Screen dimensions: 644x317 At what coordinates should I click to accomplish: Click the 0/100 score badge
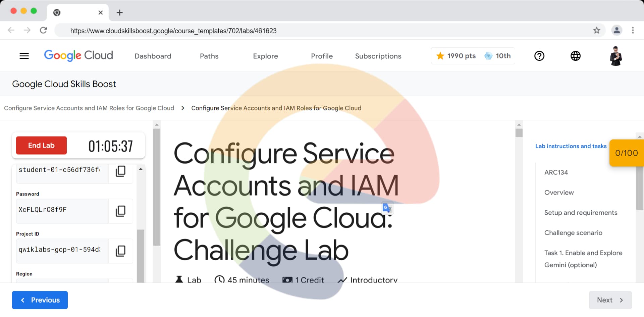coord(626,153)
